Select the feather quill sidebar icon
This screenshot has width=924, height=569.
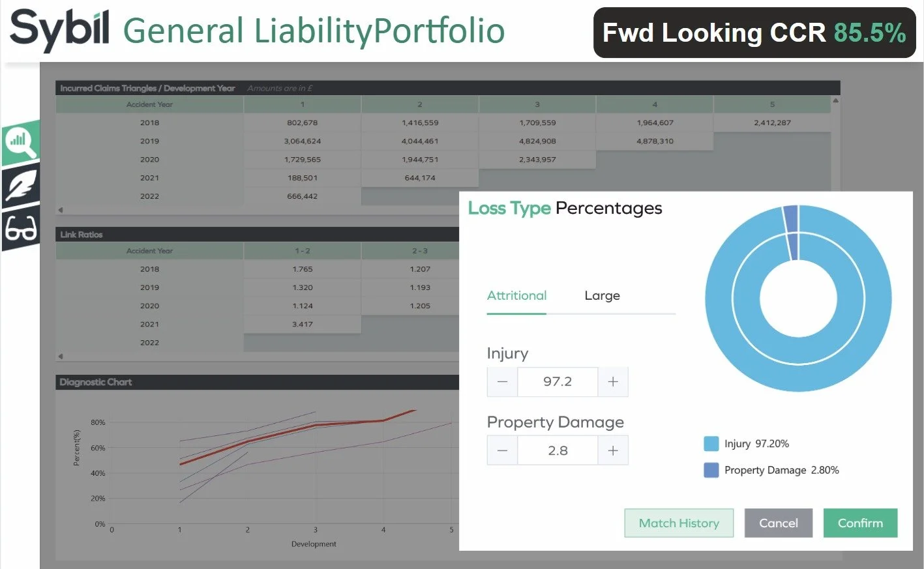click(x=21, y=186)
